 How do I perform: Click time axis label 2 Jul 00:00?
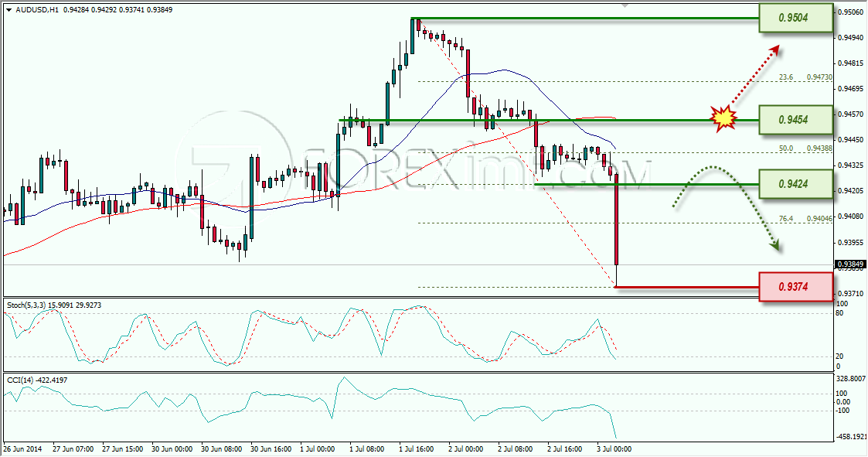click(x=466, y=448)
